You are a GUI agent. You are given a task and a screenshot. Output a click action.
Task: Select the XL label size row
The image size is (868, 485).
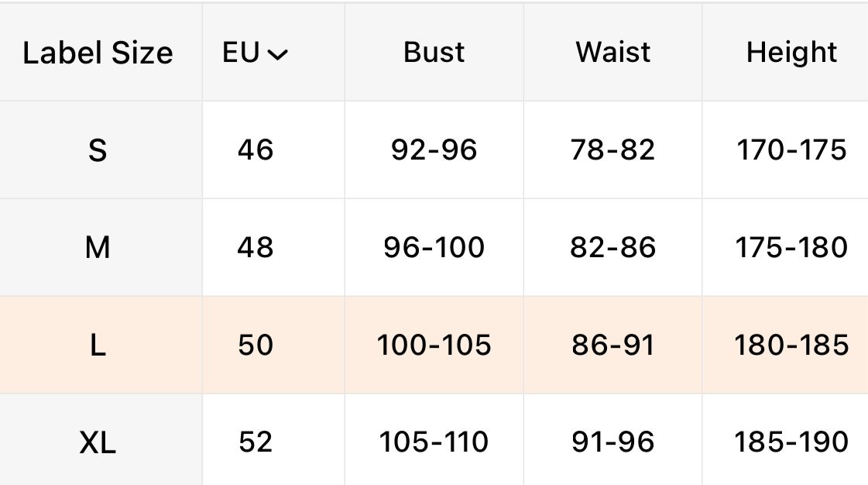[98, 443]
